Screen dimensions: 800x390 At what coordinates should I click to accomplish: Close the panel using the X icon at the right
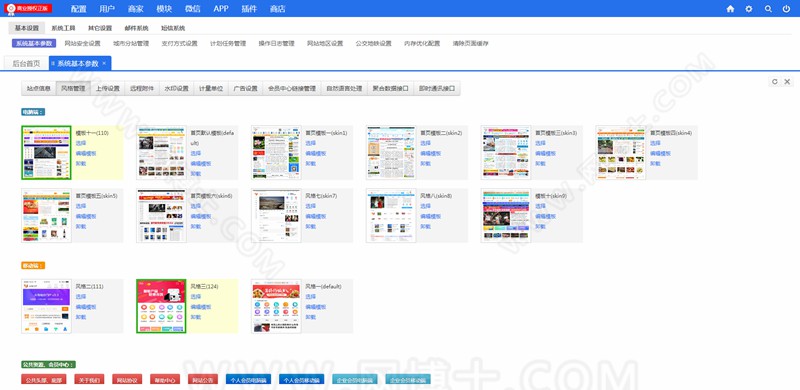(787, 81)
